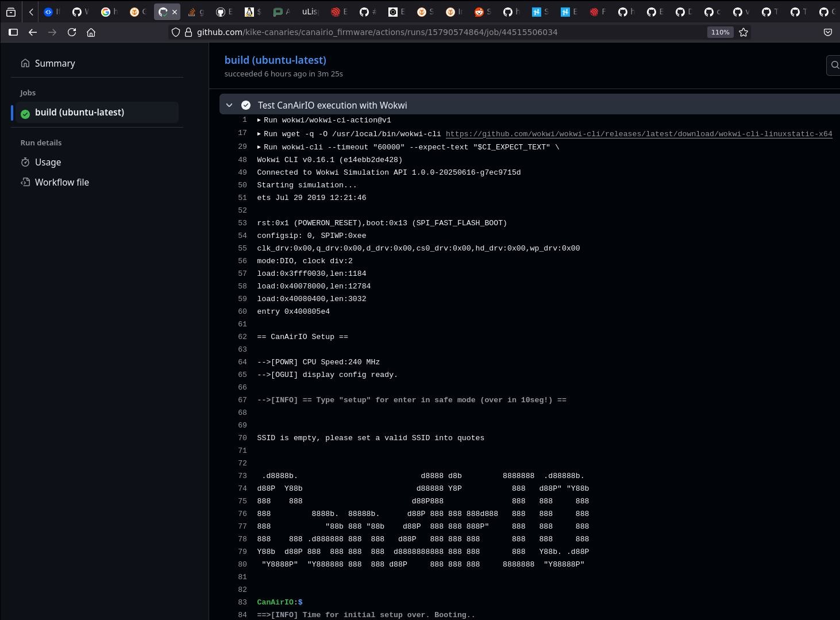Click "== CanAirIO Setup ==" log line
The width and height of the screenshot is (840, 620).
302,337
